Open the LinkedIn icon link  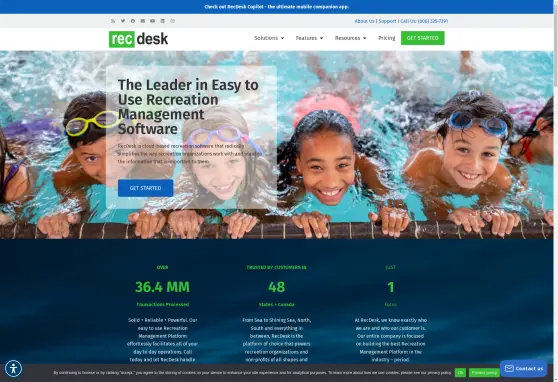point(163,21)
